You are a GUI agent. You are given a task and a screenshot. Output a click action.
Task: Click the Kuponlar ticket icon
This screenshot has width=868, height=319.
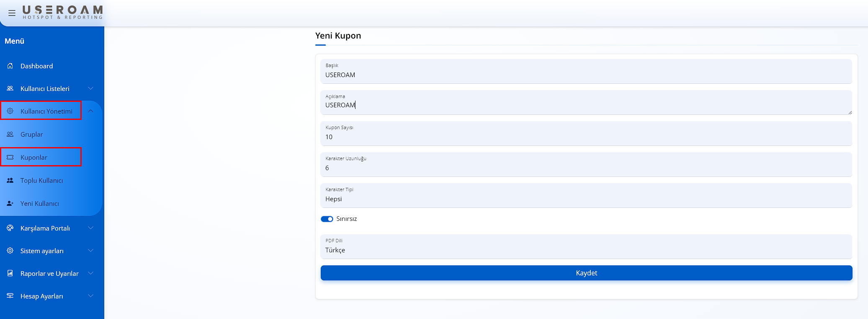click(10, 157)
